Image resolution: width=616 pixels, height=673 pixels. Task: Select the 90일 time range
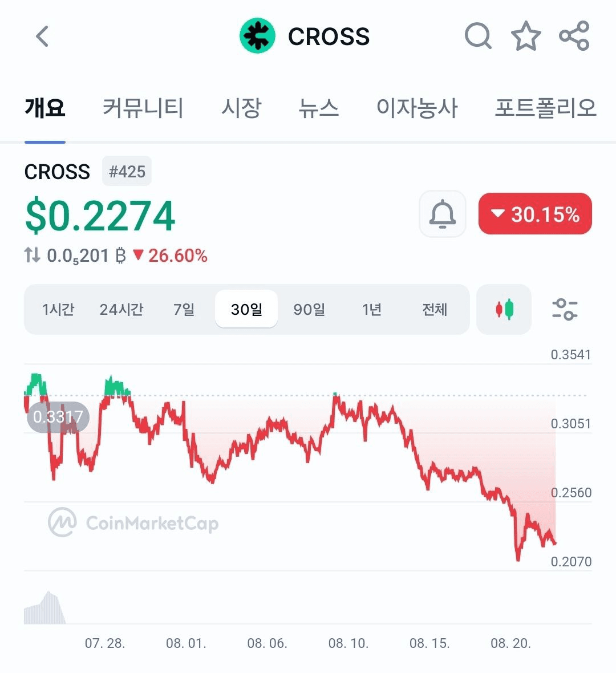pos(309,310)
